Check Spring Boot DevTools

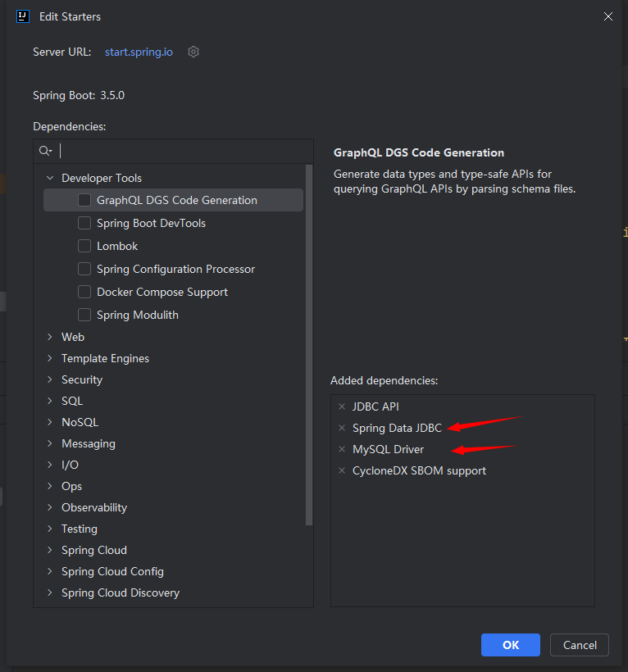(x=84, y=223)
